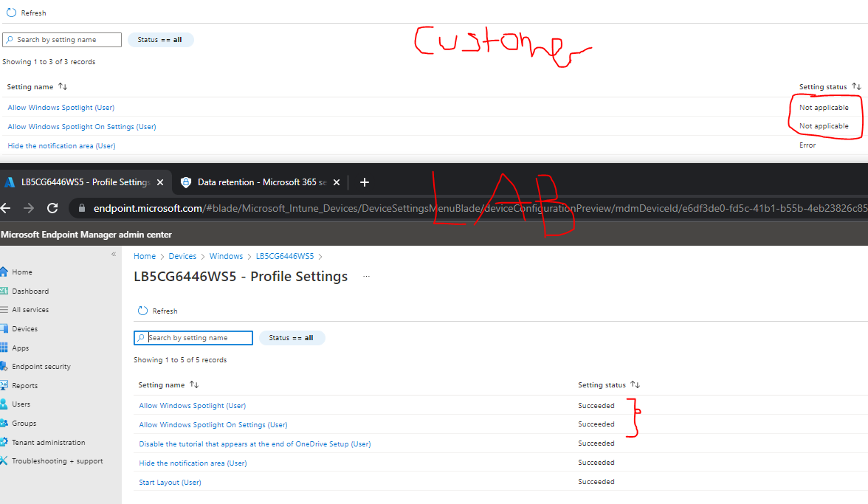Click browser back arrow
868x504 pixels.
click(x=6, y=208)
